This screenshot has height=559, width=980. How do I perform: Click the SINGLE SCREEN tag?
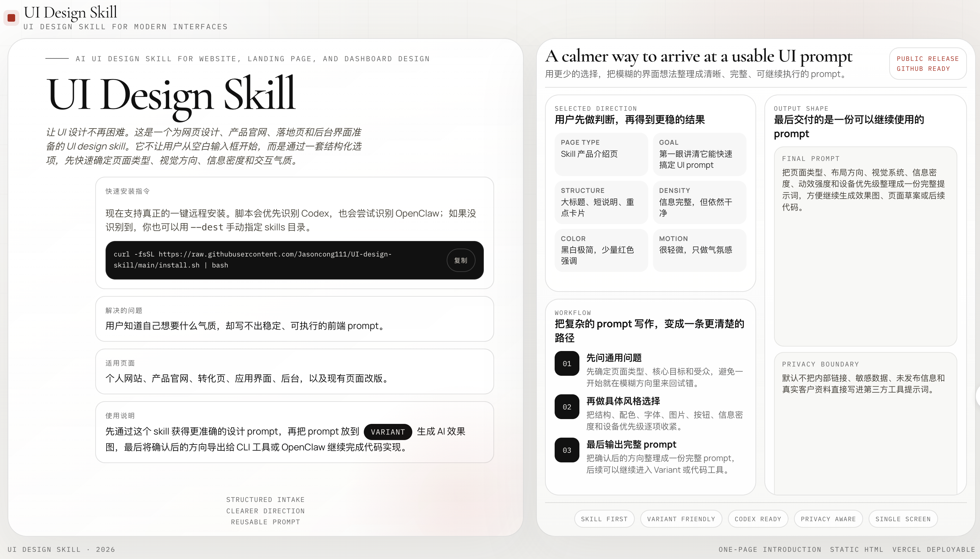903,519
